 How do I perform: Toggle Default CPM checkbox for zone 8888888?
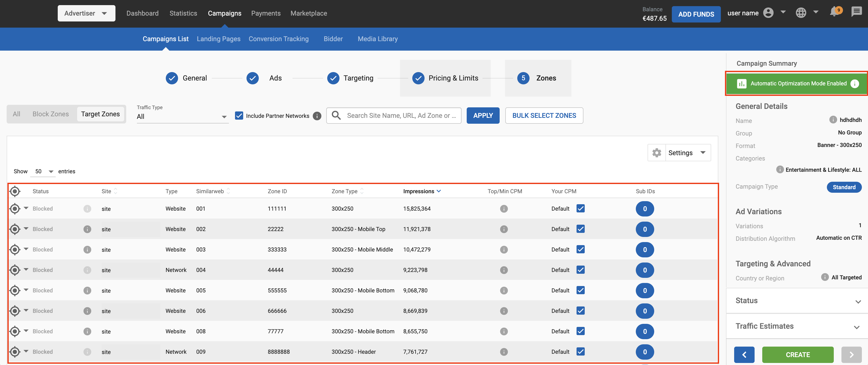tap(580, 351)
